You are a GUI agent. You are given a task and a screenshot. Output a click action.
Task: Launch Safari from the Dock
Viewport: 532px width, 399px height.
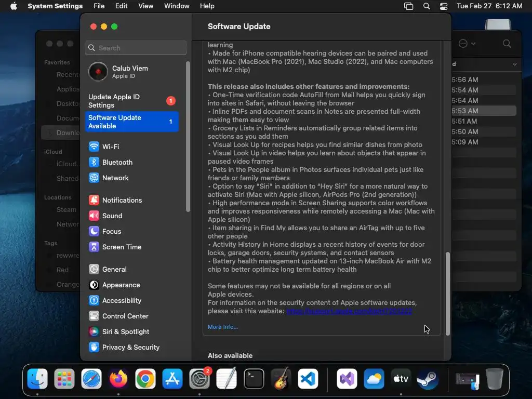tap(91, 379)
